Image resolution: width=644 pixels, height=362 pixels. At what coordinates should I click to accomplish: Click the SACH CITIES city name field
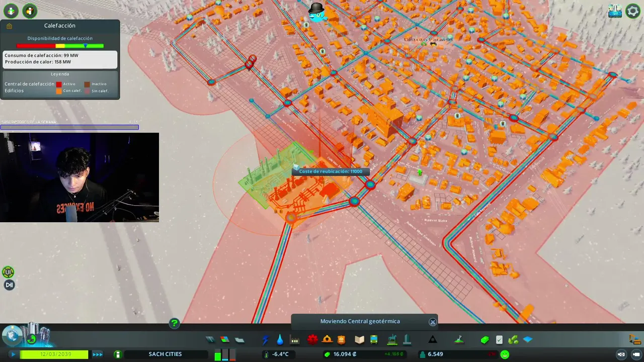click(x=165, y=354)
